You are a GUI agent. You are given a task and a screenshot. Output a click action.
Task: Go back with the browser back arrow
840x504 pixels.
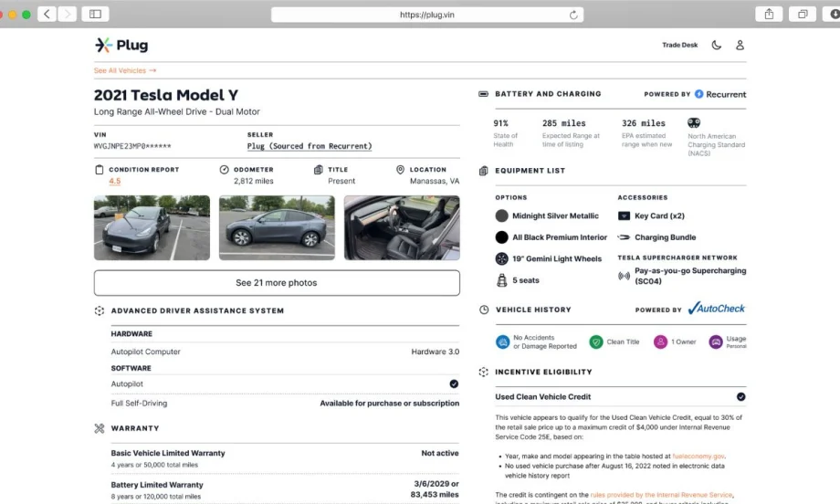[x=47, y=14]
